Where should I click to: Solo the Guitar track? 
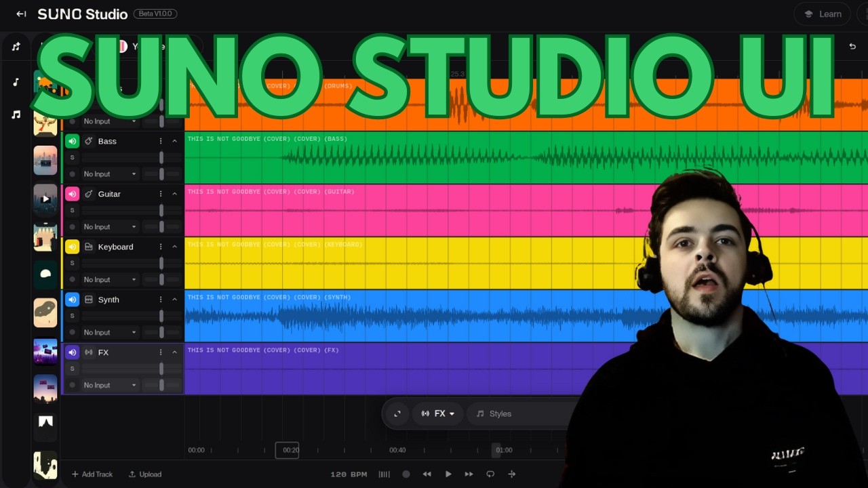(x=73, y=210)
